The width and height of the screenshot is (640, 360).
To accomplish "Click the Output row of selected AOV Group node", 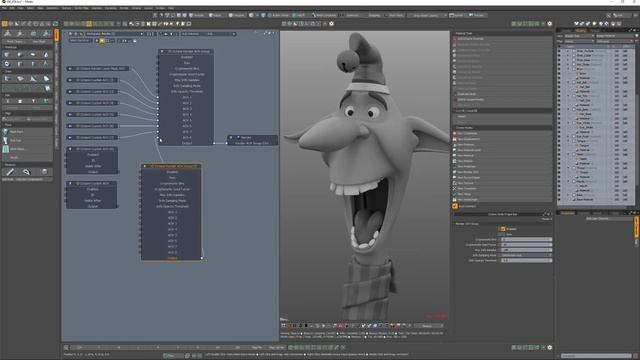I will tap(172, 258).
